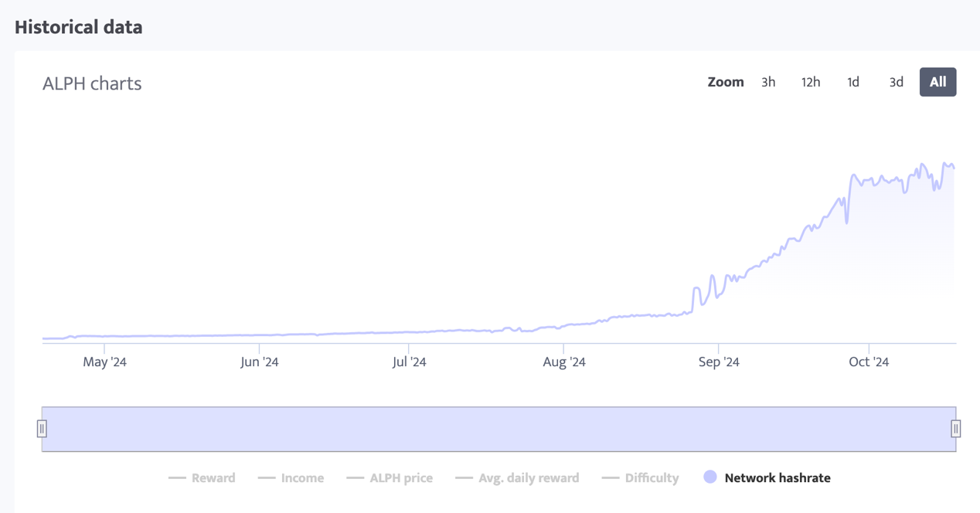Switch to the 12h zoom view
The width and height of the screenshot is (980, 513).
tap(810, 82)
